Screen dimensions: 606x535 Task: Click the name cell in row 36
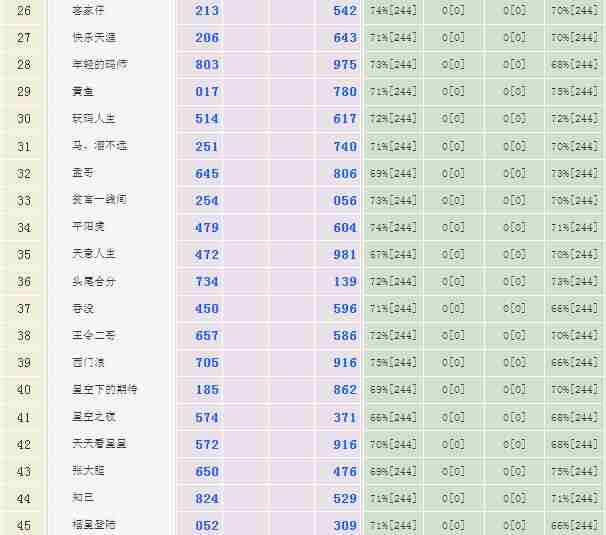click(94, 282)
